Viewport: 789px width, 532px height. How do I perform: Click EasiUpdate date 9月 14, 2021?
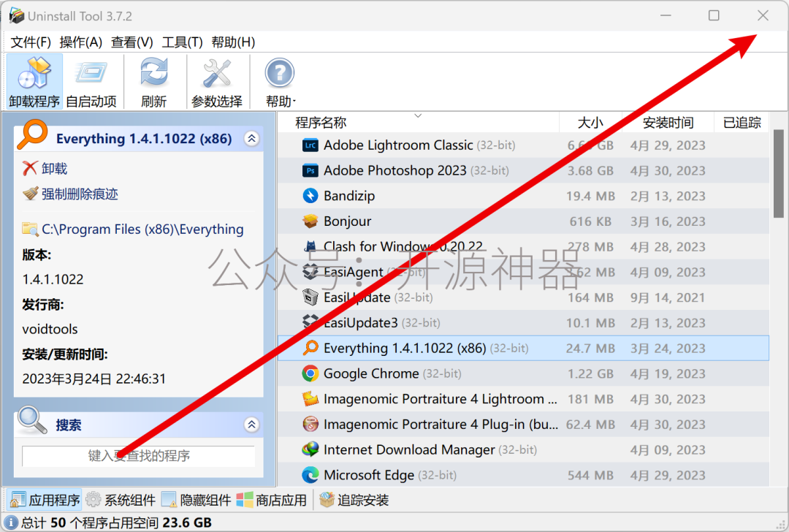pyautogui.click(x=668, y=297)
